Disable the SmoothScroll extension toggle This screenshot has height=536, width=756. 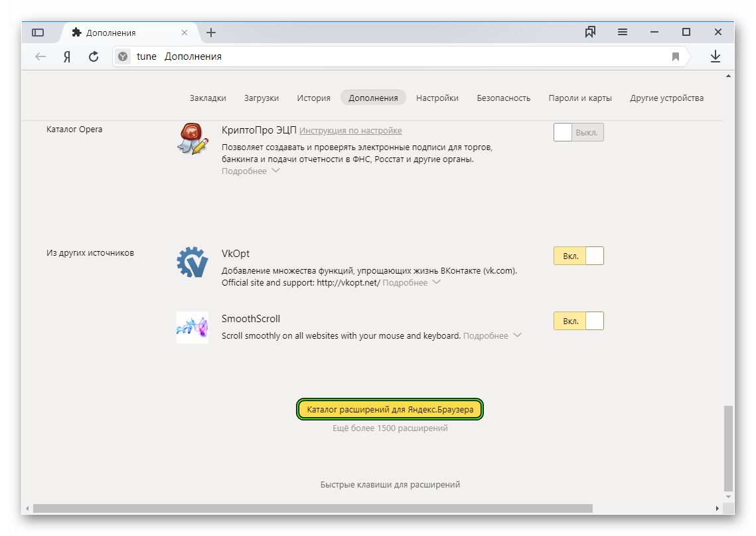point(578,321)
